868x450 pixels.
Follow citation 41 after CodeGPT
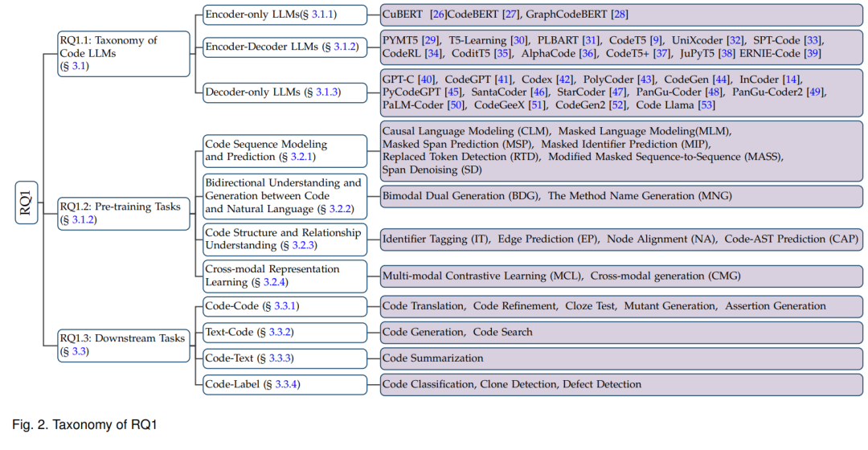[503, 80]
